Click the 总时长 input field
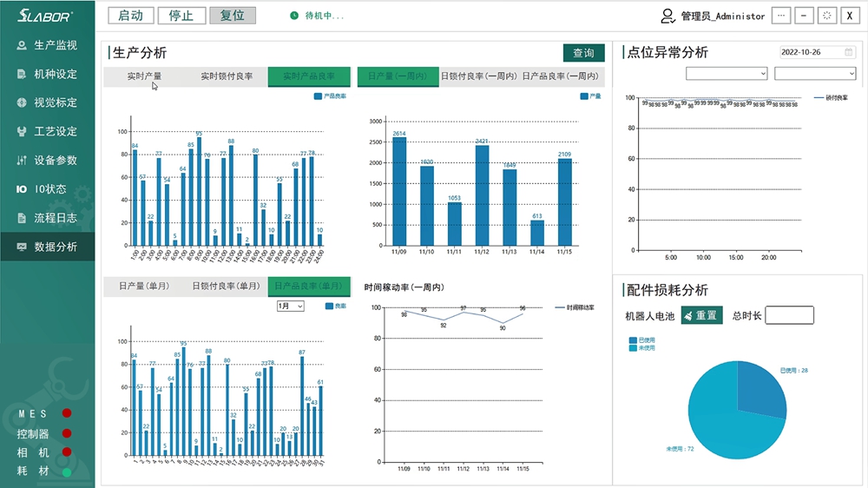The height and width of the screenshot is (488, 868). 789,315
